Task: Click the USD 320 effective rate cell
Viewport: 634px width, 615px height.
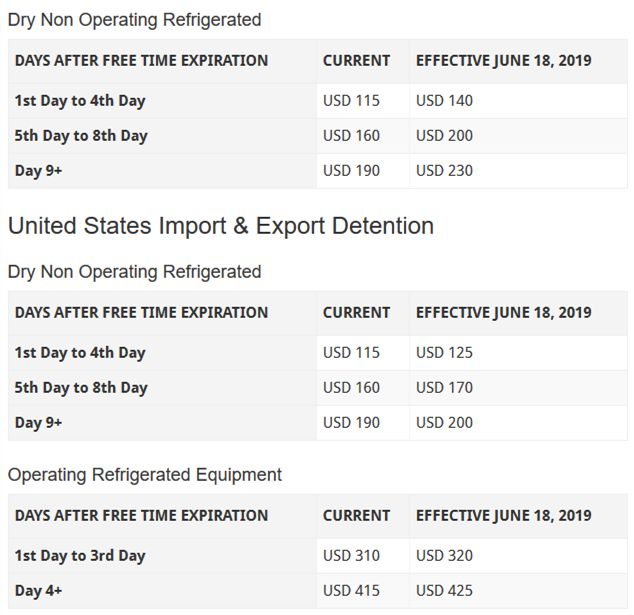Action: point(444,556)
